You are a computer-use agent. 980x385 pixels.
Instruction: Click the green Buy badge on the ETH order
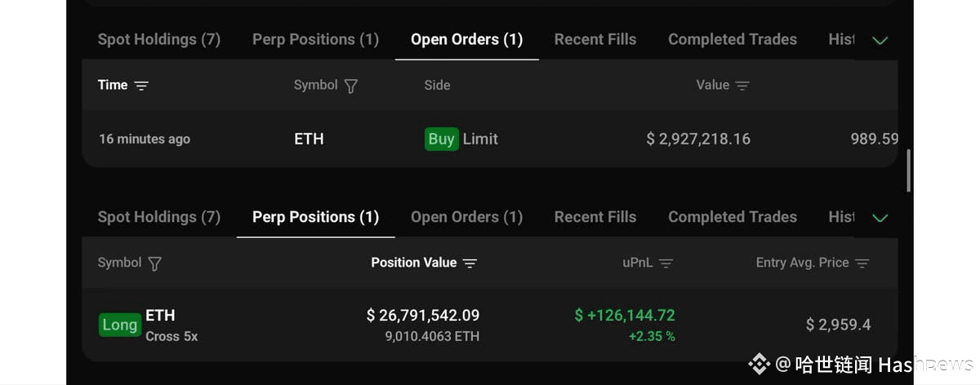(441, 139)
